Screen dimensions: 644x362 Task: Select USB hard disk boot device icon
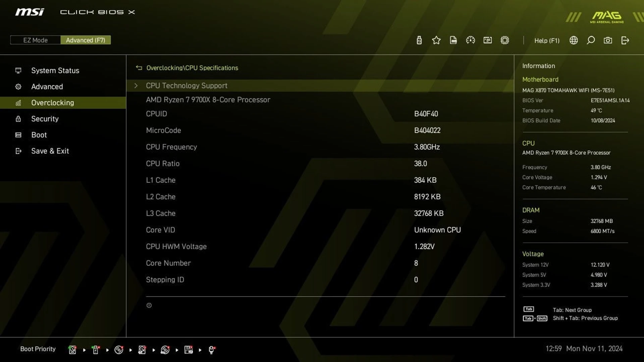coord(142,350)
